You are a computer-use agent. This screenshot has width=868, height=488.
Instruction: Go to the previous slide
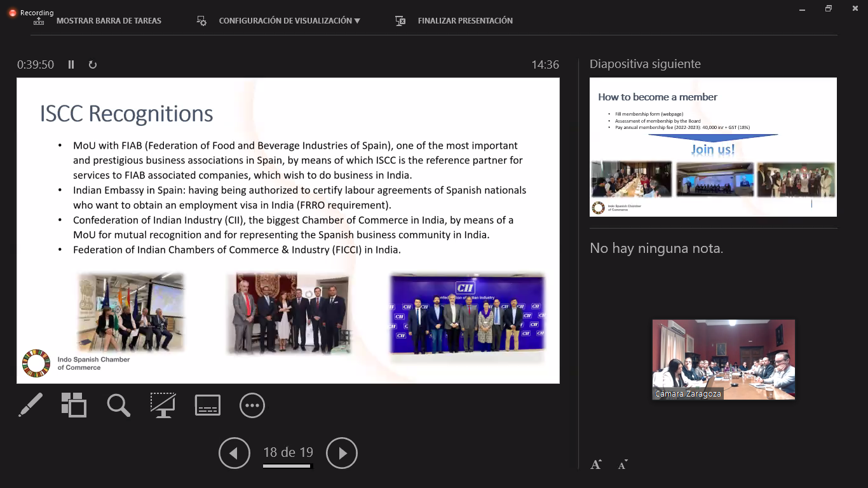pyautogui.click(x=234, y=453)
